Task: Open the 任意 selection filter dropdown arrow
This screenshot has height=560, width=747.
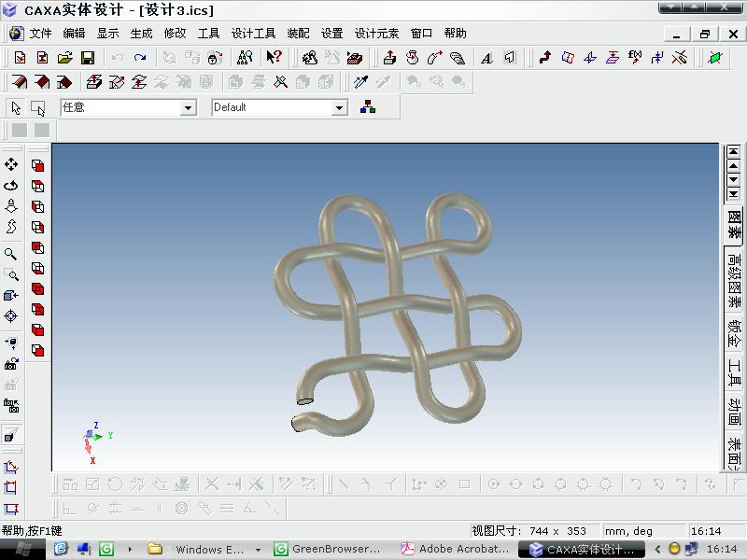Action: click(x=189, y=107)
